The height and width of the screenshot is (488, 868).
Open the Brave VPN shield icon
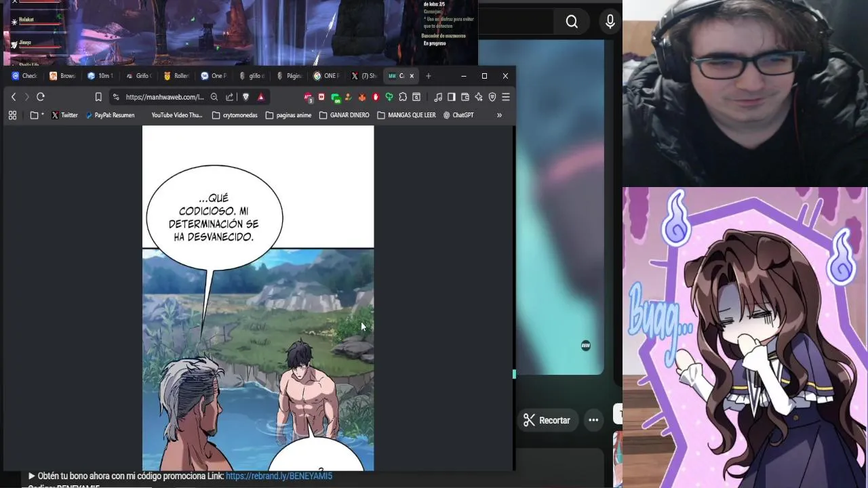492,97
